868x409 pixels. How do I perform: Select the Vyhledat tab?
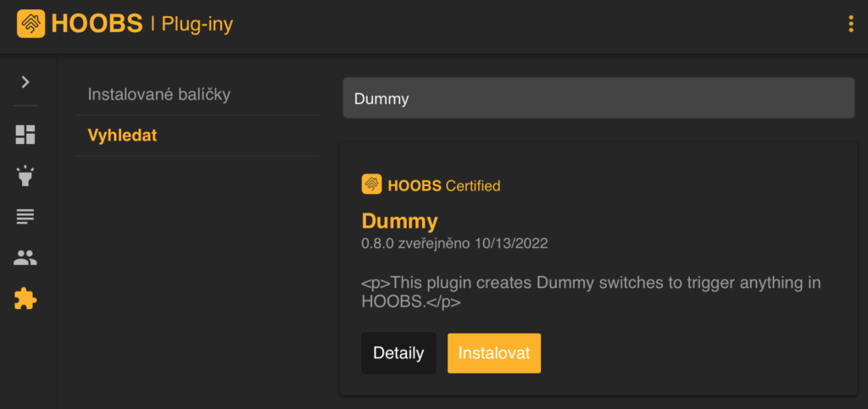coord(122,135)
